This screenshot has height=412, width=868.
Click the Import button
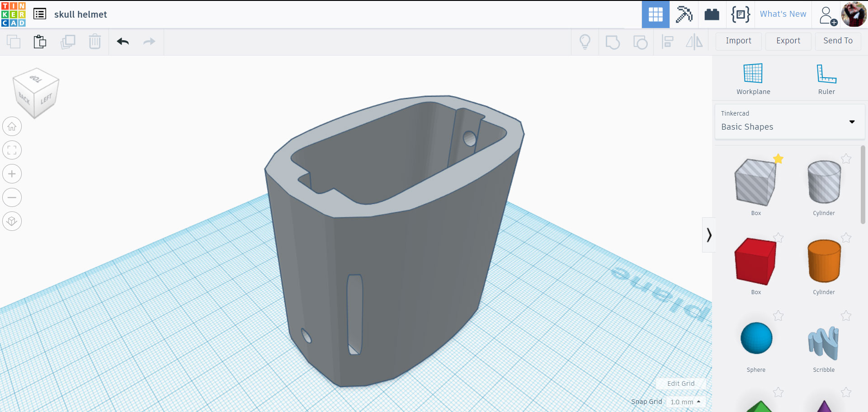[739, 41]
